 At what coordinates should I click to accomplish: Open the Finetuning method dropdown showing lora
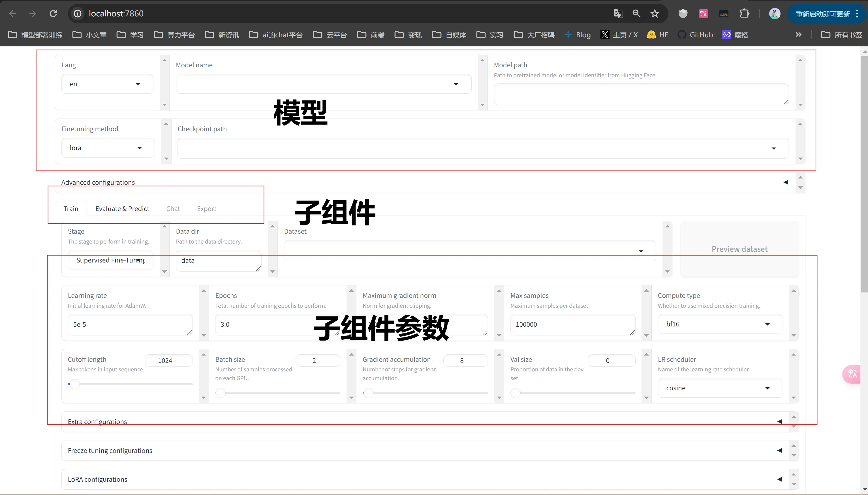108,148
